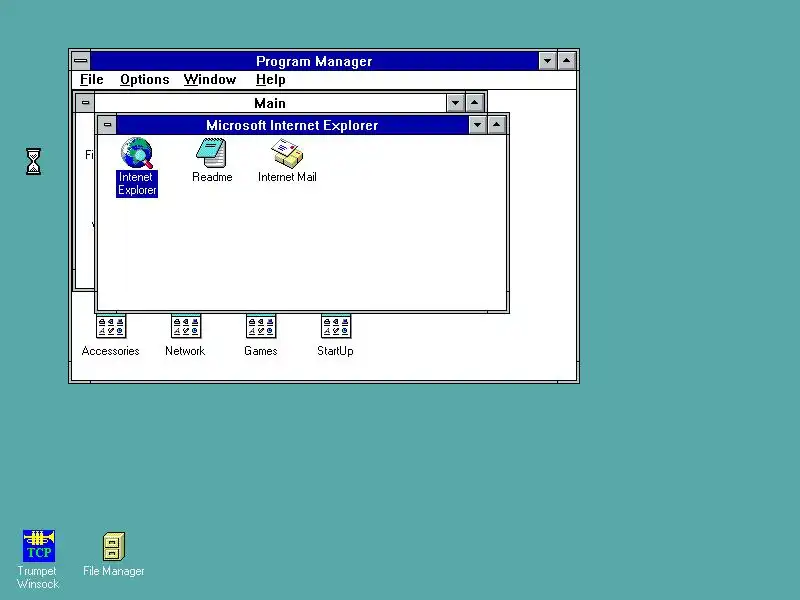
Task: Open Program Manager control menu box
Action: (x=81, y=61)
